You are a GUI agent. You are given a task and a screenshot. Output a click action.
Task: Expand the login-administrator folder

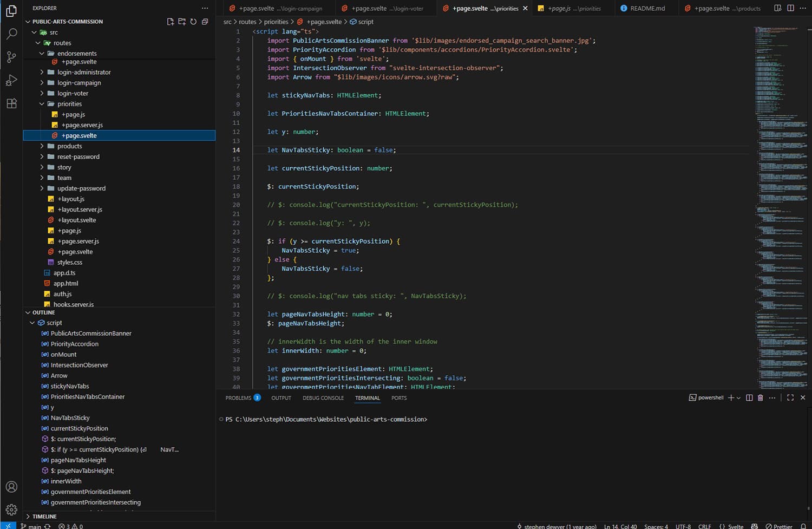point(84,72)
